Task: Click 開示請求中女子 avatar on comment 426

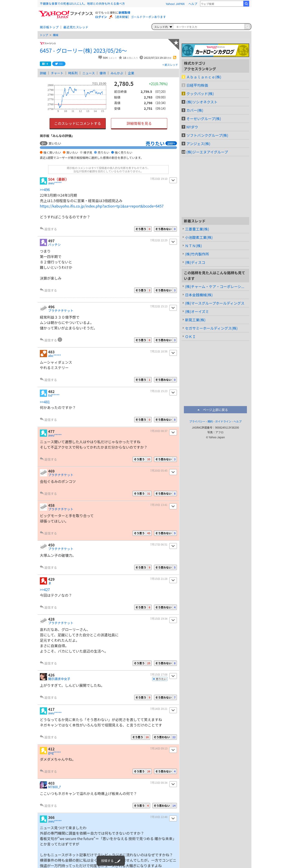Action: [x=43, y=677]
